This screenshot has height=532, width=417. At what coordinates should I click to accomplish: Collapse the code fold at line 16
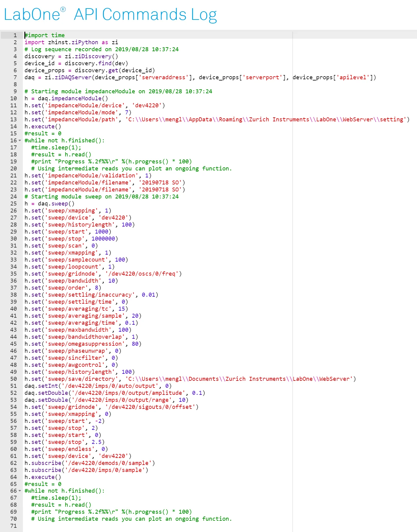coord(20,141)
